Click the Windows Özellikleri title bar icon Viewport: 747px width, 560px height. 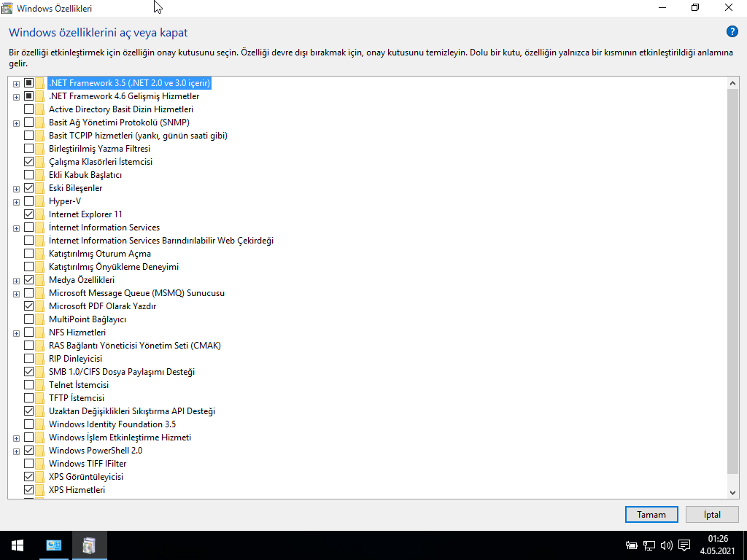click(7, 8)
